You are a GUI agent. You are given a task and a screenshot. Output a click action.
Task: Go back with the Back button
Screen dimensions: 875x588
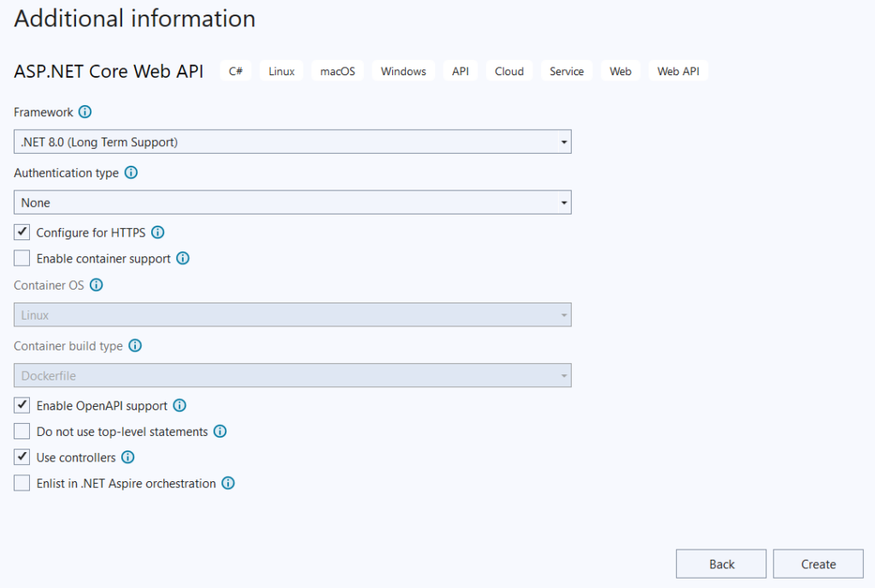pos(721,564)
